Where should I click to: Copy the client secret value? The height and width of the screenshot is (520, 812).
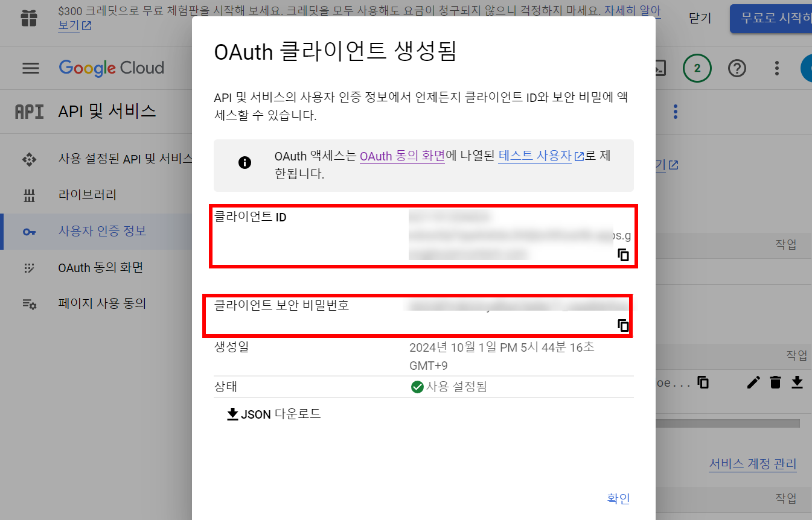(624, 326)
